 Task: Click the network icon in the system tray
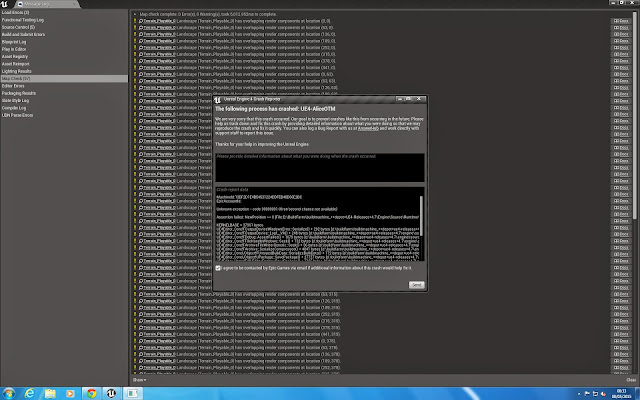(595, 394)
